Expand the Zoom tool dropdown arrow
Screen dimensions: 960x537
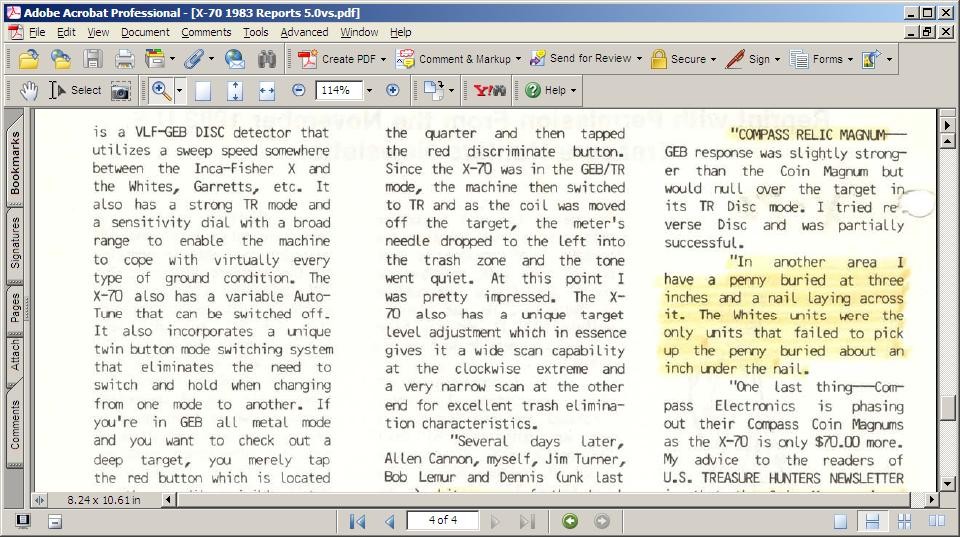tap(179, 91)
